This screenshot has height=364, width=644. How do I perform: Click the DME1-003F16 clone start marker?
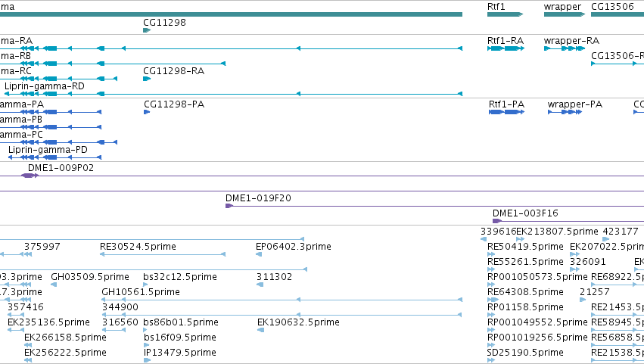[497, 221]
